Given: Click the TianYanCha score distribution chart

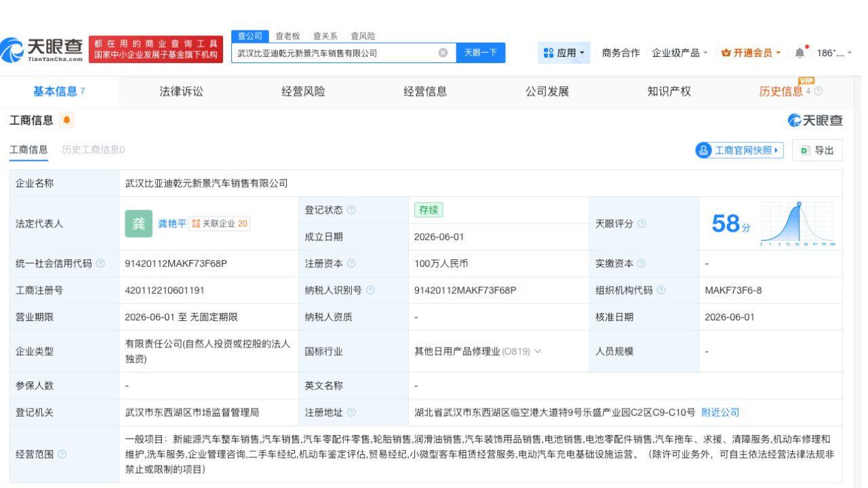Looking at the screenshot, I should tap(797, 223).
